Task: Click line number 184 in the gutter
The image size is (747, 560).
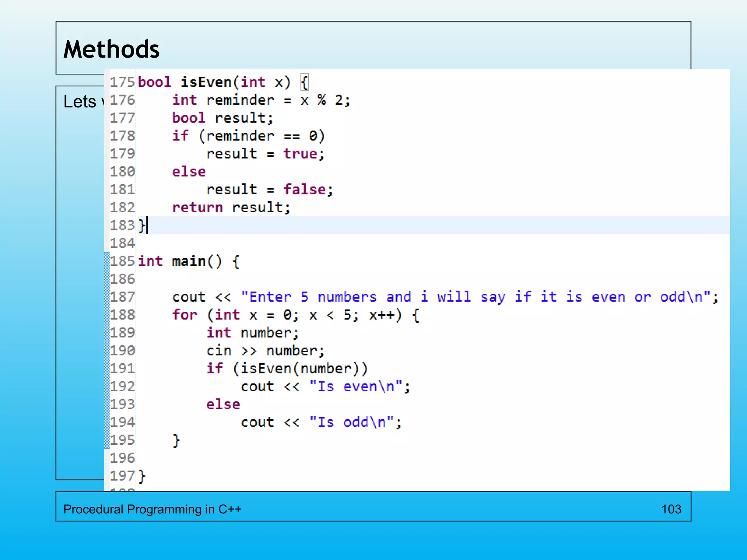Action: 122,243
